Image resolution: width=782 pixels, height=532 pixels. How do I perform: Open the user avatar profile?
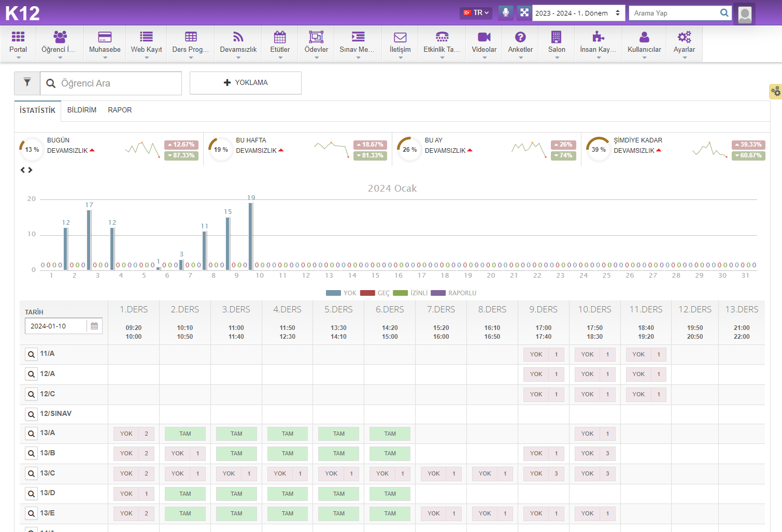(x=745, y=15)
